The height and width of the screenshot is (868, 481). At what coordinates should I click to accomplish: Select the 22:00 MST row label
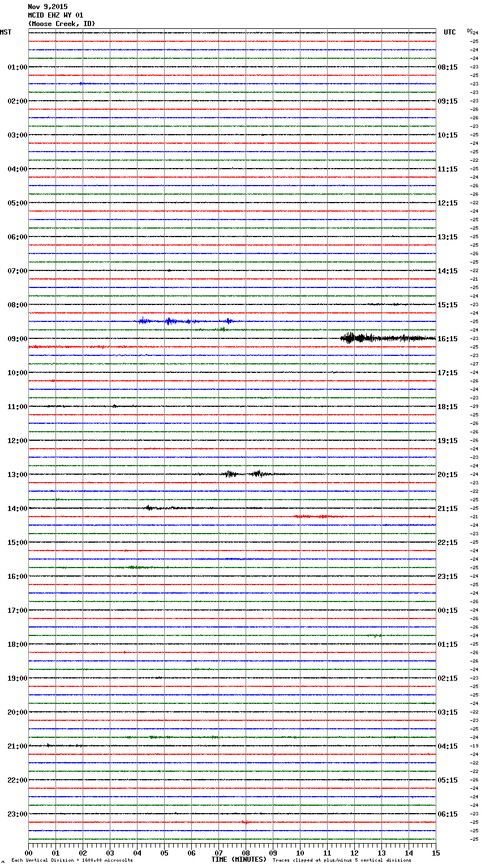tap(18, 780)
